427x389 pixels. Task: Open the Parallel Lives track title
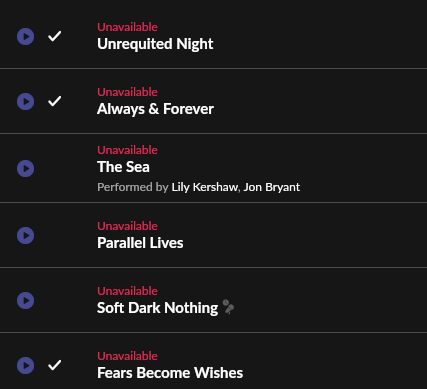point(140,243)
